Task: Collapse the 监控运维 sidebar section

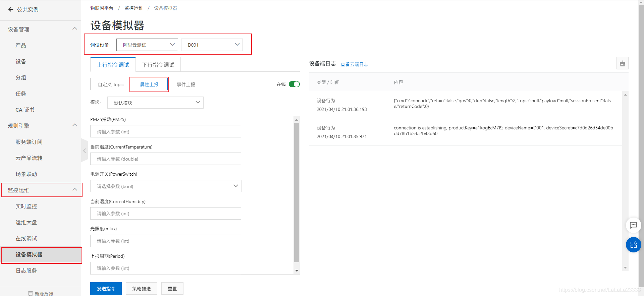Action: [75, 190]
